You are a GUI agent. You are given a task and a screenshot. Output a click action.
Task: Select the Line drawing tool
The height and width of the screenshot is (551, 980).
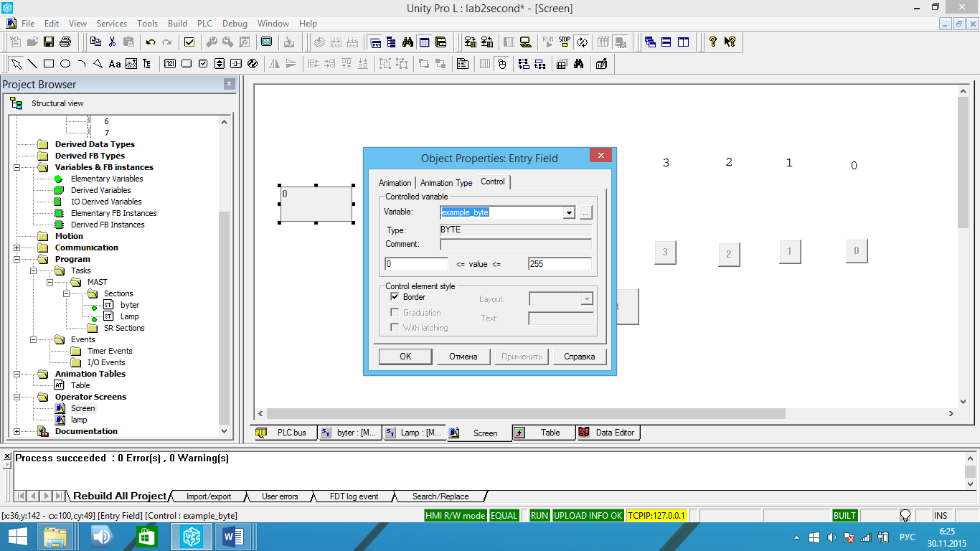[x=32, y=64]
